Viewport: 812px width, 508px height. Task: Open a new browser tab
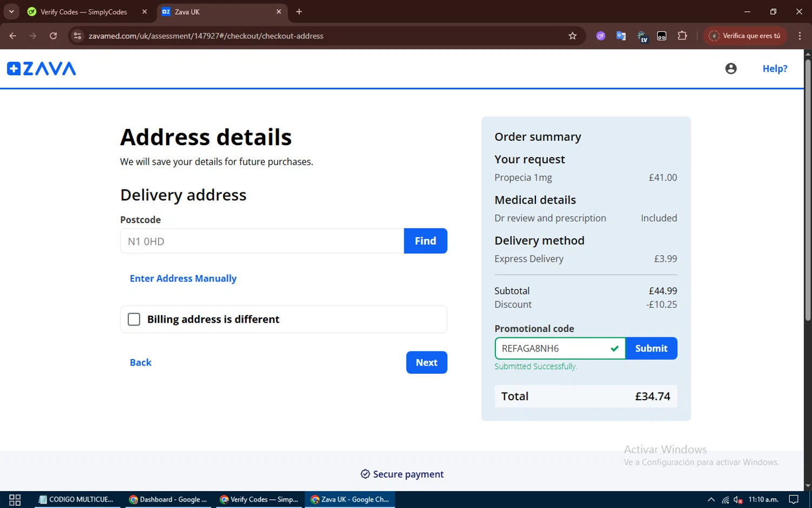coord(299,12)
